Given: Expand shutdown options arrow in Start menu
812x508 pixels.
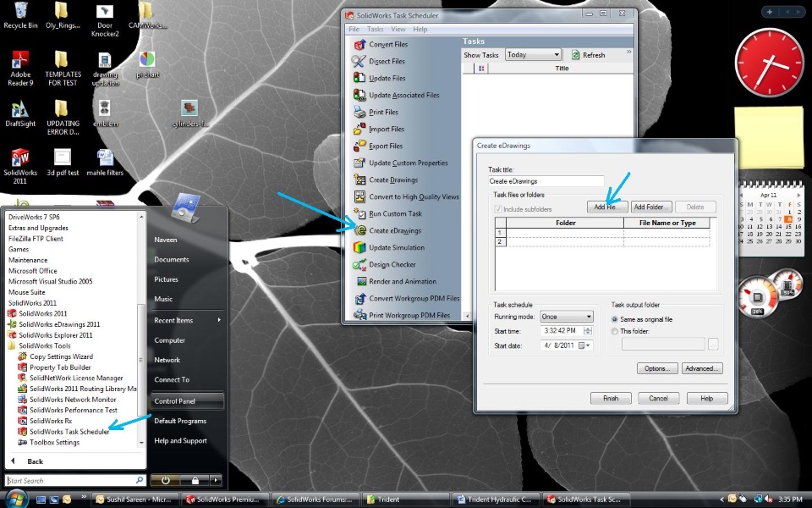Looking at the screenshot, I should point(216,481).
